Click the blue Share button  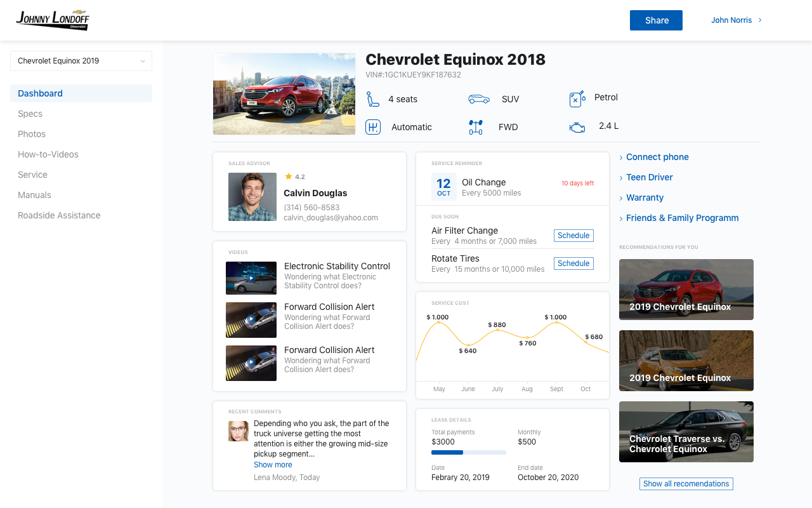[656, 20]
